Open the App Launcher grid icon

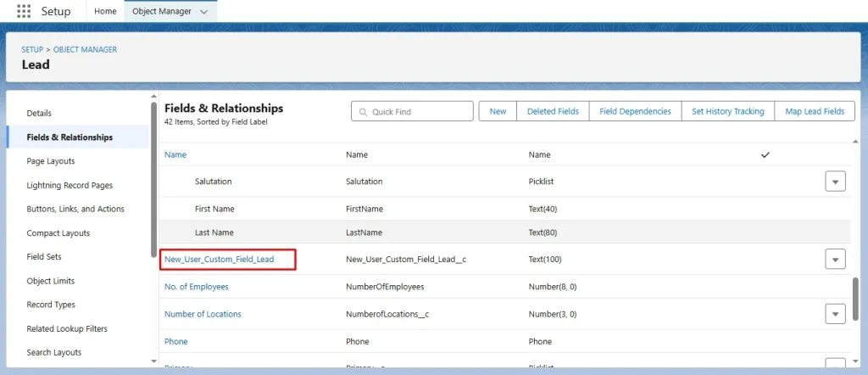click(x=24, y=12)
